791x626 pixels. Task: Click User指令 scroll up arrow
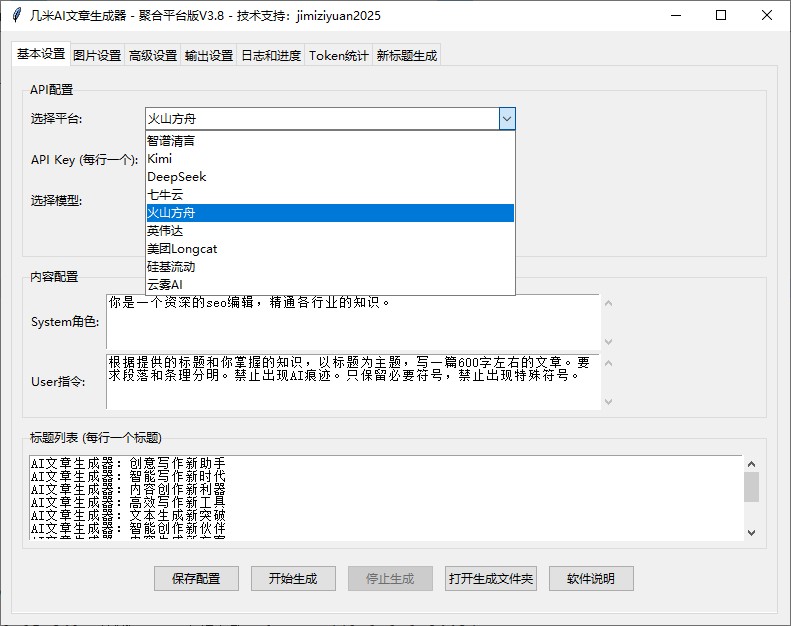pos(608,363)
